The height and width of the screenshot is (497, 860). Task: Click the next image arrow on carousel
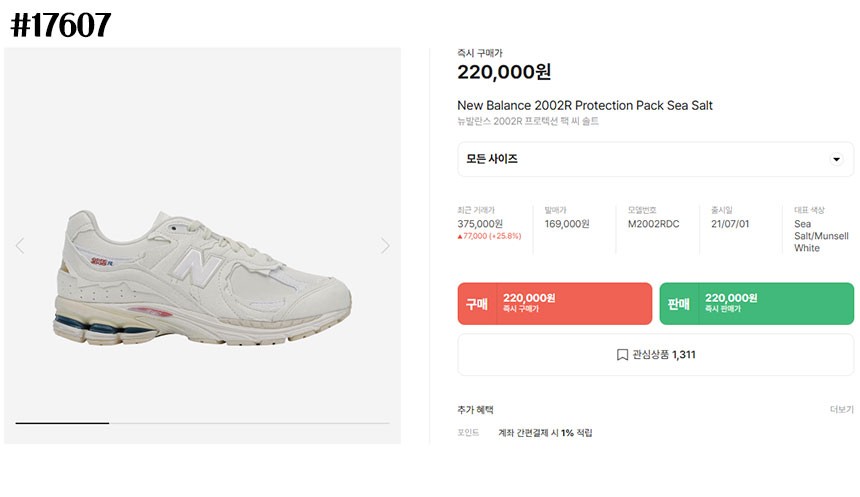pos(385,246)
